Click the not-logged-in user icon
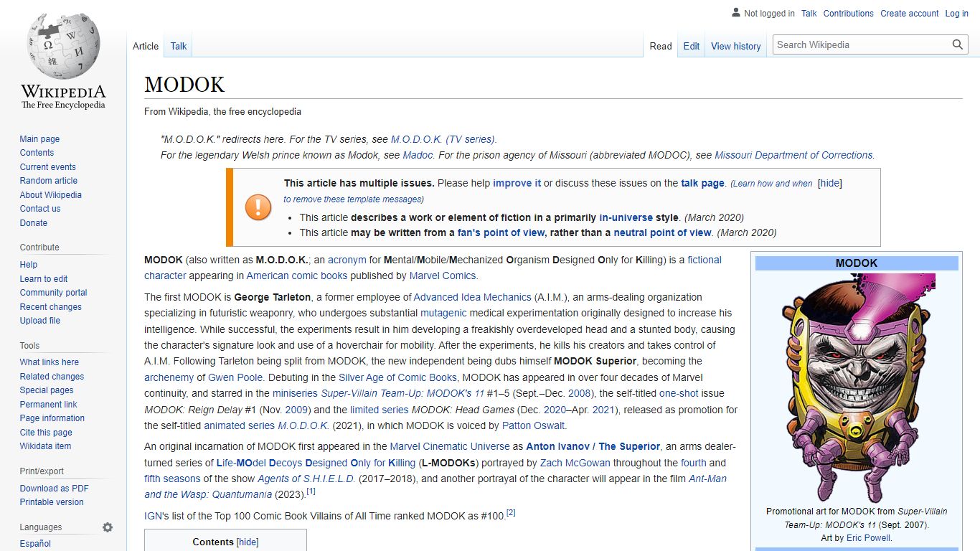The image size is (980, 551). 736,13
